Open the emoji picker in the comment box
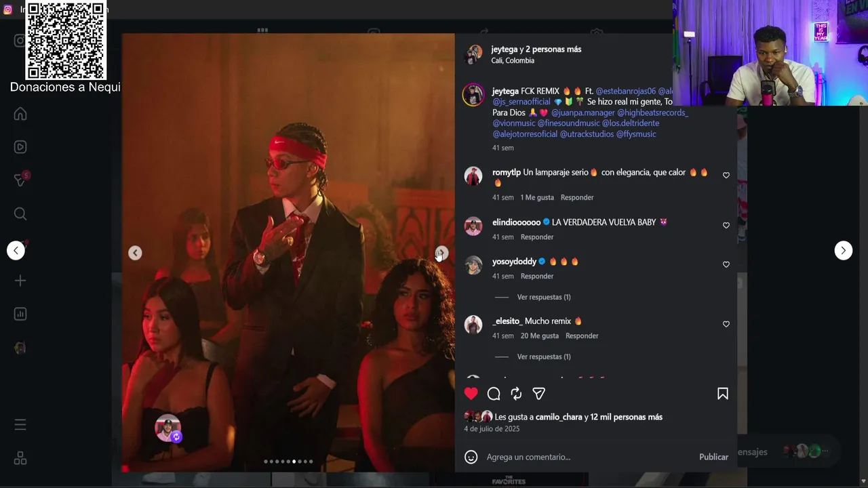868x488 pixels. coord(471,457)
